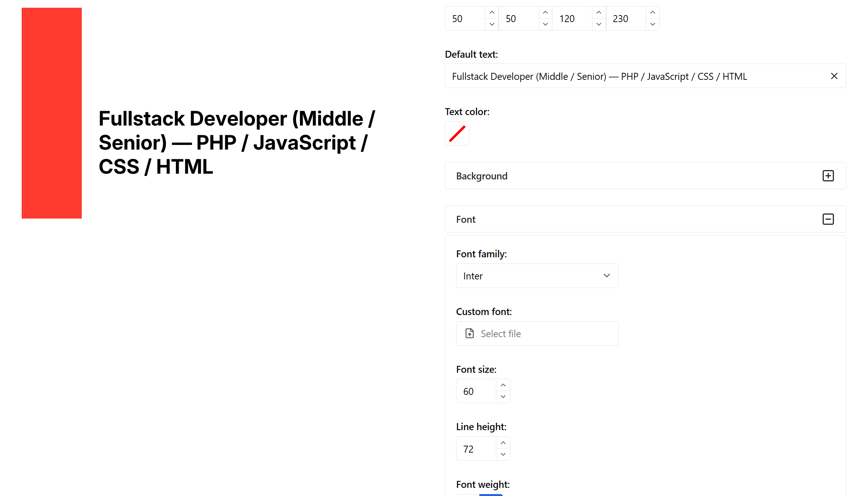Decrease Font size with down arrow

click(x=503, y=397)
